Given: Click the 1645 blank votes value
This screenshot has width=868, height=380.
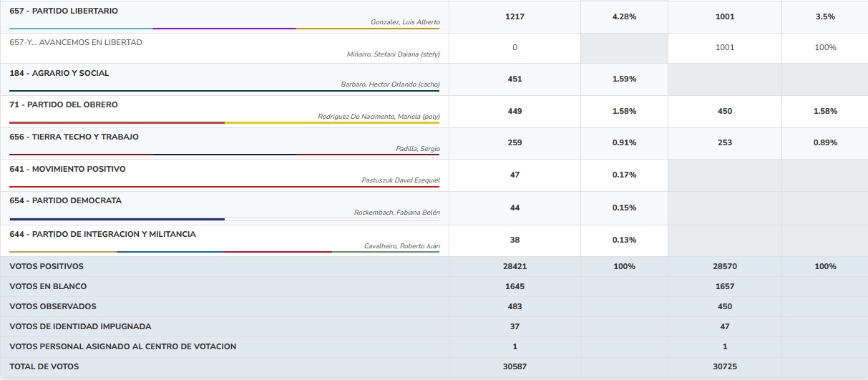Looking at the screenshot, I should point(515,286).
